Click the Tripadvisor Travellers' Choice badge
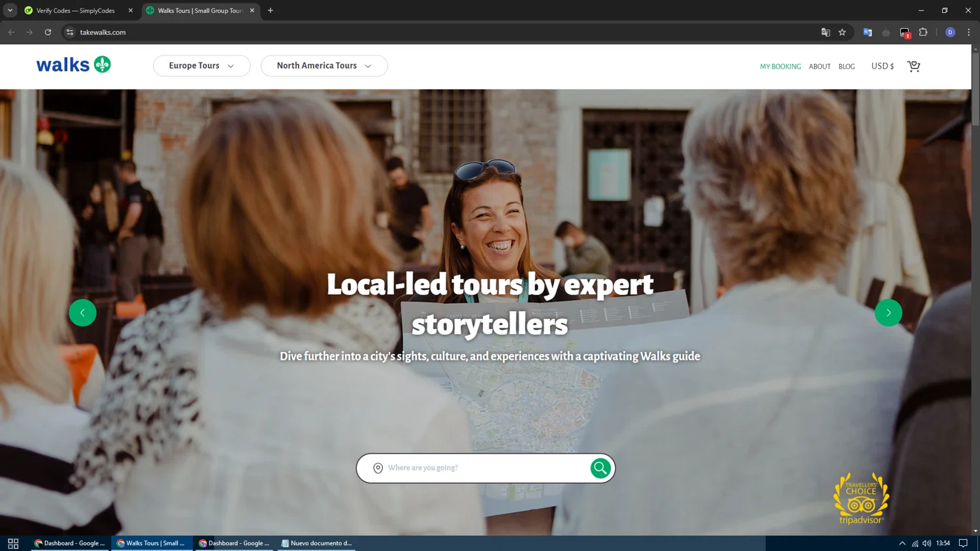980x551 pixels. point(861,498)
